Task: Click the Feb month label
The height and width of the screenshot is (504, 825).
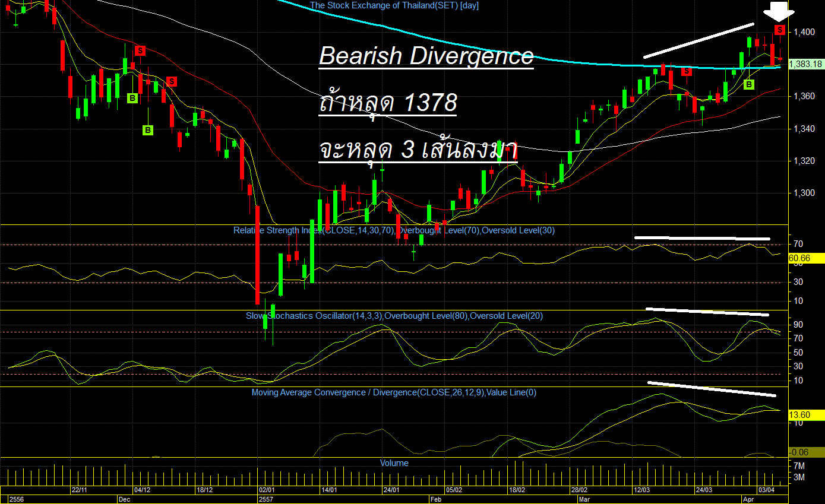Action: 437,500
